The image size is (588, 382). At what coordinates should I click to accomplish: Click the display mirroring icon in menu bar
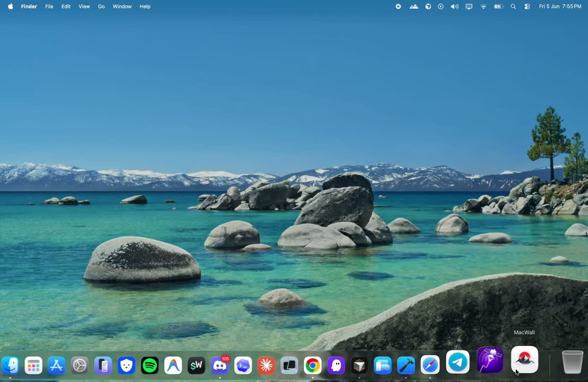point(469,6)
